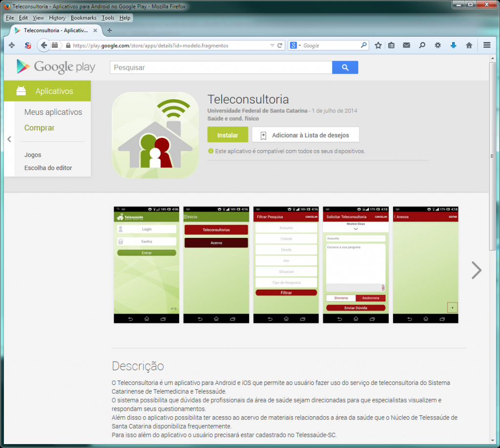Open the View menu
Screen dimensions: 500x448
coord(38,18)
